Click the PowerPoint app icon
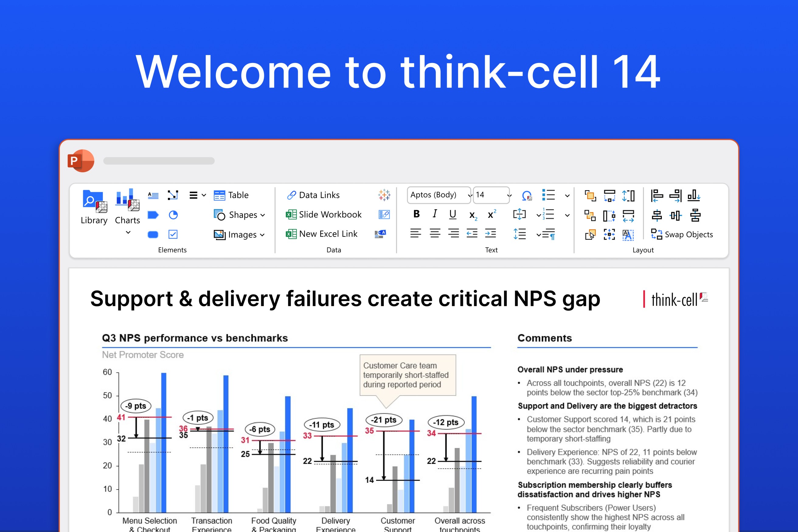 81,161
